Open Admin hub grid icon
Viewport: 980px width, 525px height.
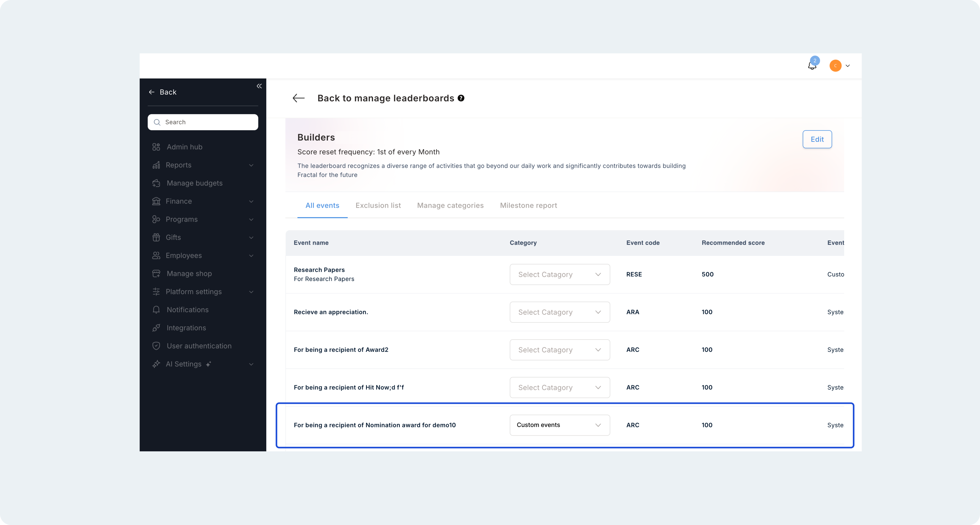tap(156, 147)
